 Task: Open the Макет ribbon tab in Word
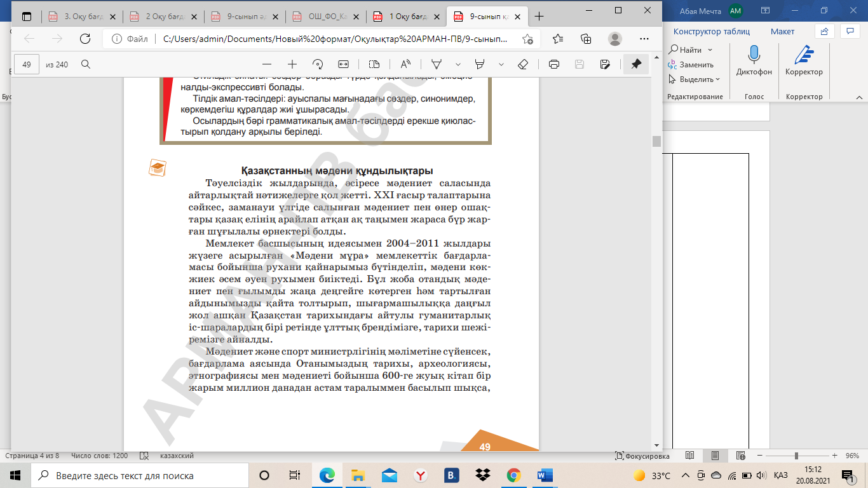coord(782,31)
